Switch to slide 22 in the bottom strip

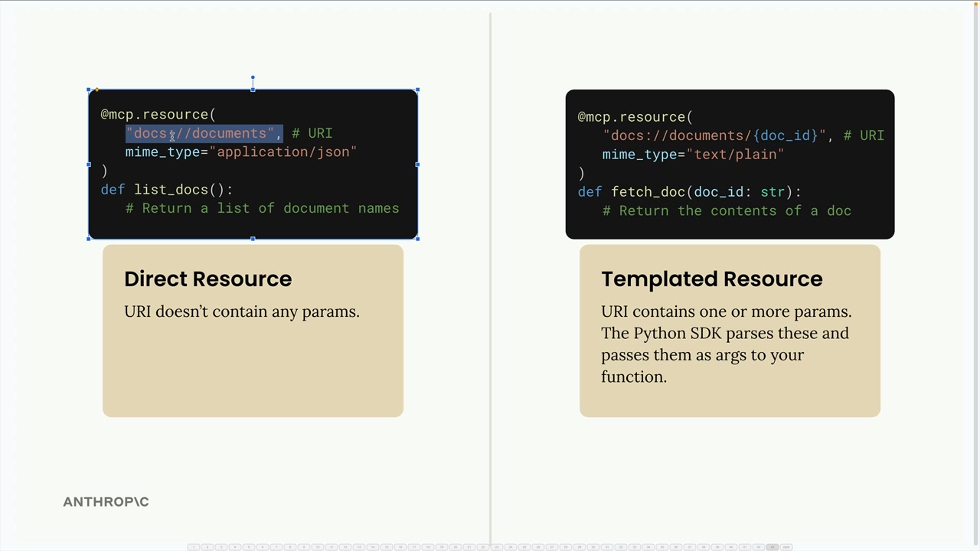(483, 547)
